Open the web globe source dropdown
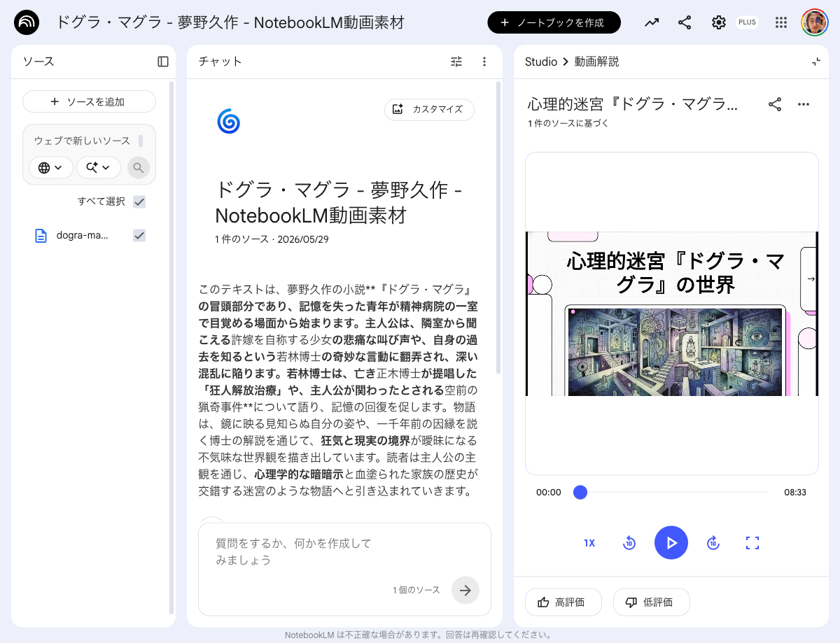 pos(50,167)
